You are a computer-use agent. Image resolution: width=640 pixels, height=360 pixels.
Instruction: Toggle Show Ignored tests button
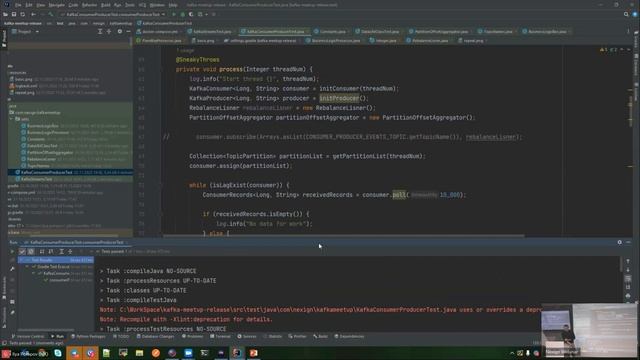(x=31, y=251)
